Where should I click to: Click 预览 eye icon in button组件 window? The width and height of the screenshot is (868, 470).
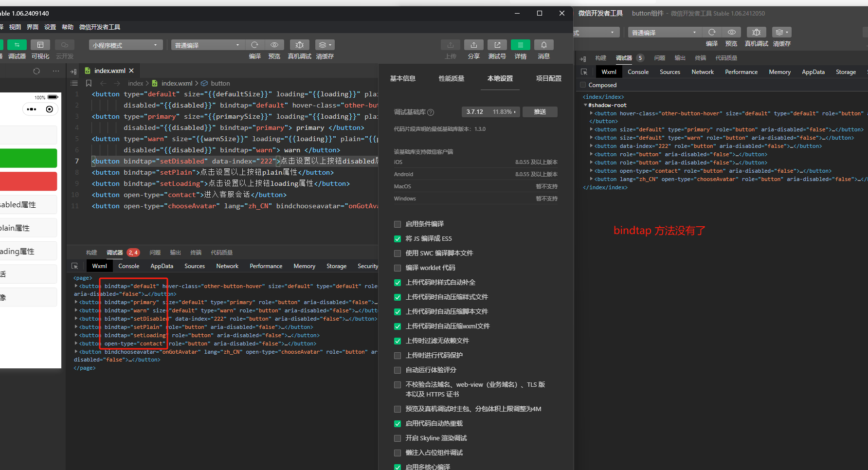(731, 32)
